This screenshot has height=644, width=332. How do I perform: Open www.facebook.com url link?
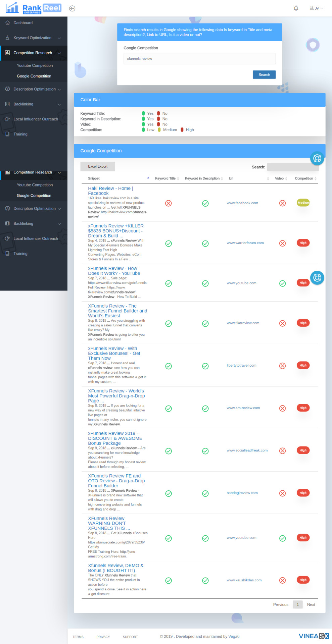coord(242,203)
